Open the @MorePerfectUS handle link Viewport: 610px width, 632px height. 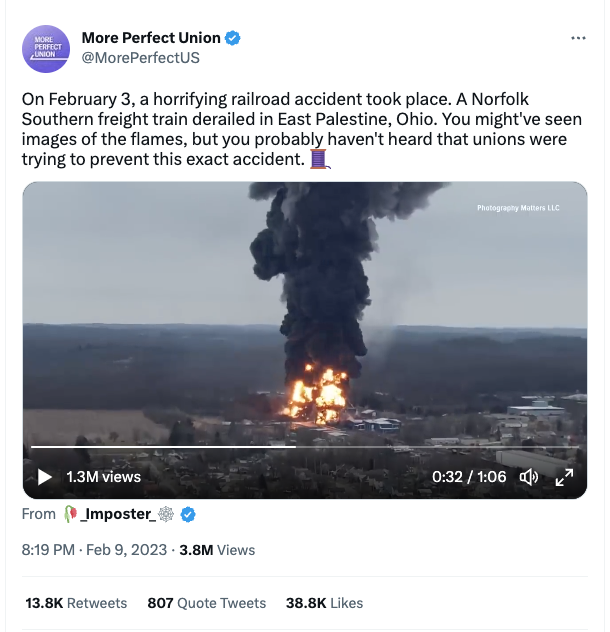[x=140, y=58]
